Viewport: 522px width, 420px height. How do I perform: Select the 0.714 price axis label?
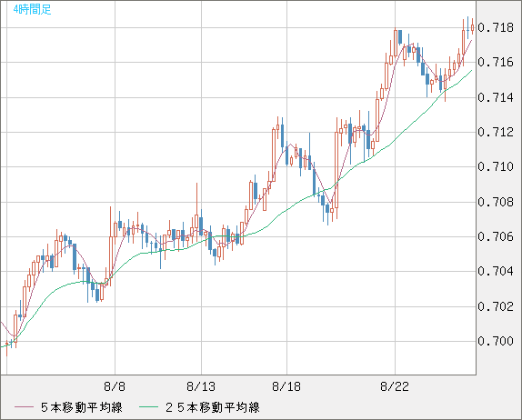[x=496, y=97]
